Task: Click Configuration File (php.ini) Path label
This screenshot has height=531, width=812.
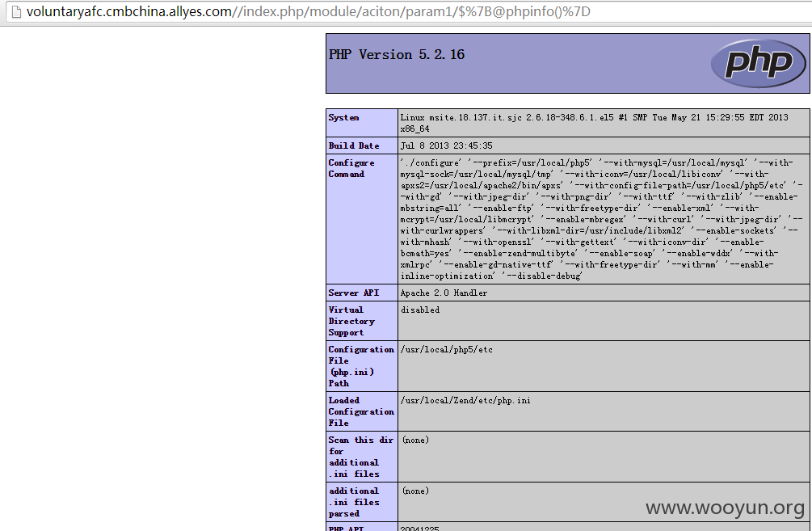Action: click(361, 366)
